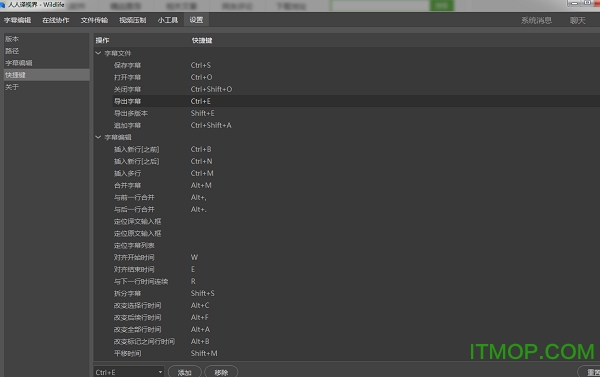Select the 改变全部行时间 row

347,329
